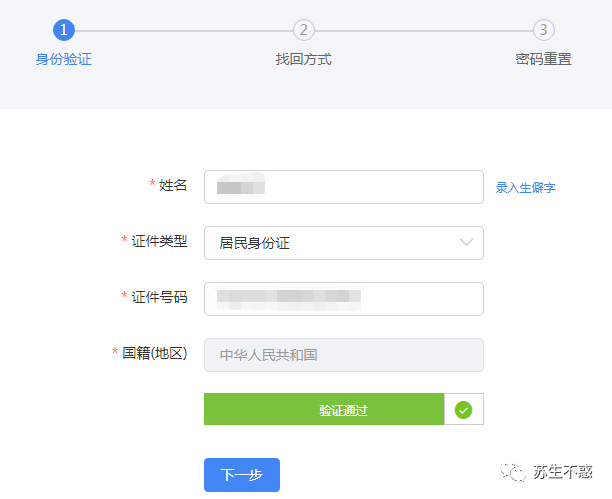Click the 证件类型 field label
This screenshot has width=612, height=499.
(159, 241)
